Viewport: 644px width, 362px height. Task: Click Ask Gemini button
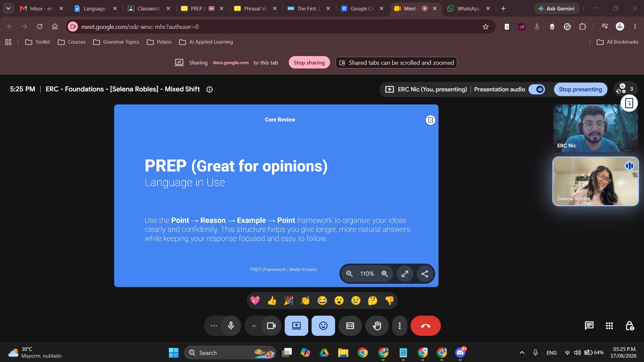pos(557,8)
